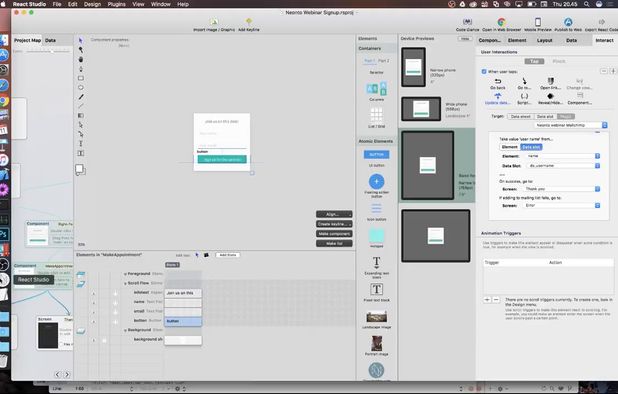Image resolution: width=618 pixels, height=394 pixels.
Task: Collapse the Foreground layer group
Action: click(125, 274)
